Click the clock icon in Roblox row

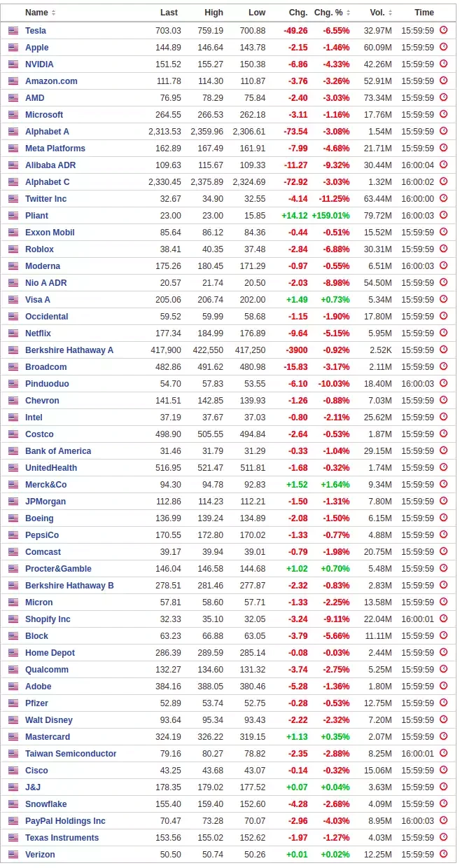pyautogui.click(x=443, y=249)
